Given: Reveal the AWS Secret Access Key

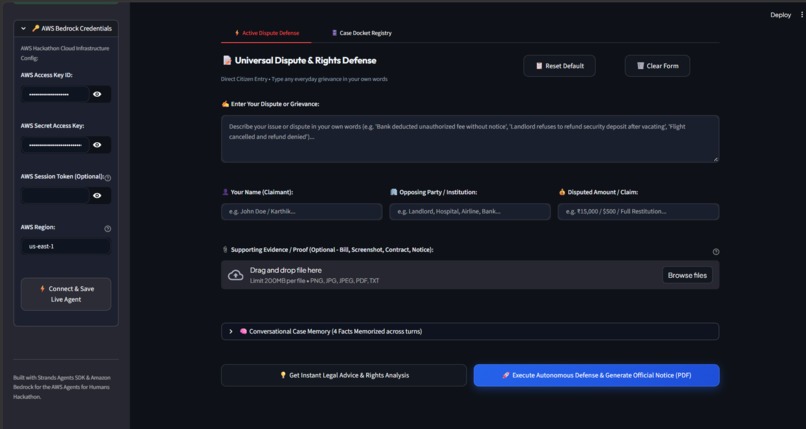Looking at the screenshot, I should pos(97,145).
